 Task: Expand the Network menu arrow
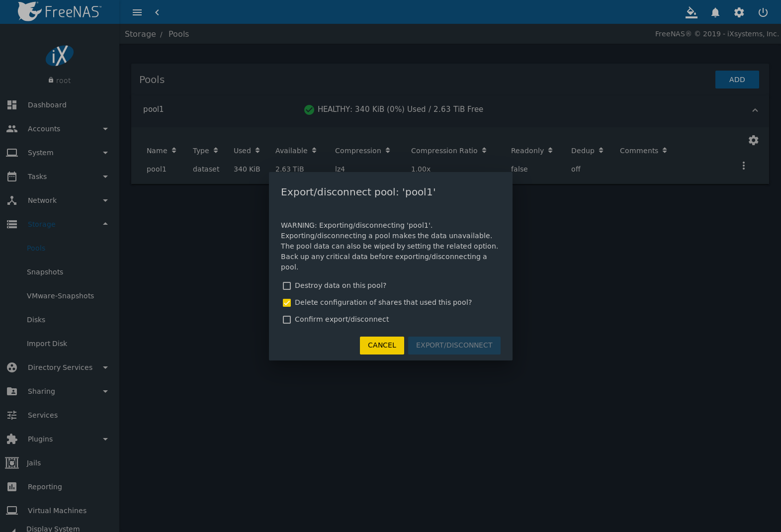[105, 201]
